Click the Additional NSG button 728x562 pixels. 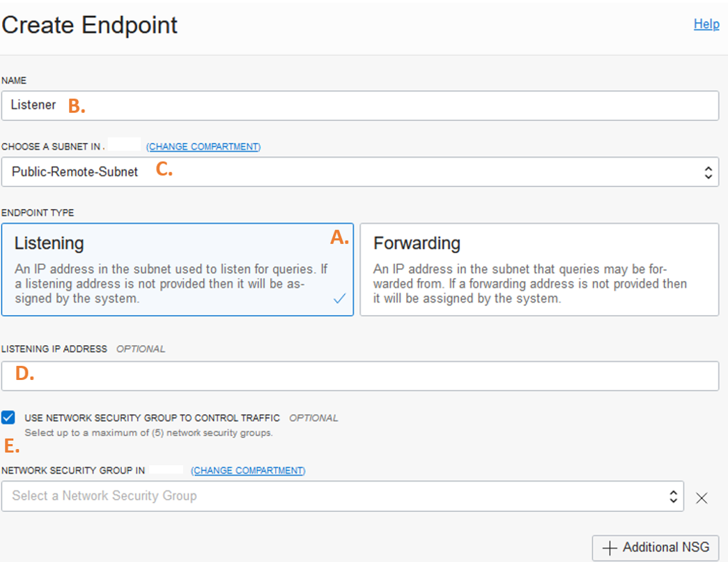655,547
